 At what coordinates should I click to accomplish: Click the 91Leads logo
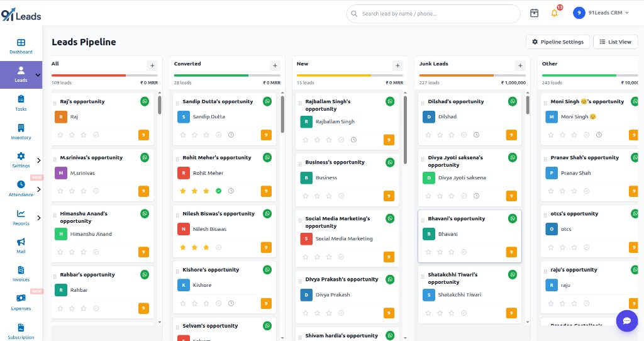coord(21,15)
